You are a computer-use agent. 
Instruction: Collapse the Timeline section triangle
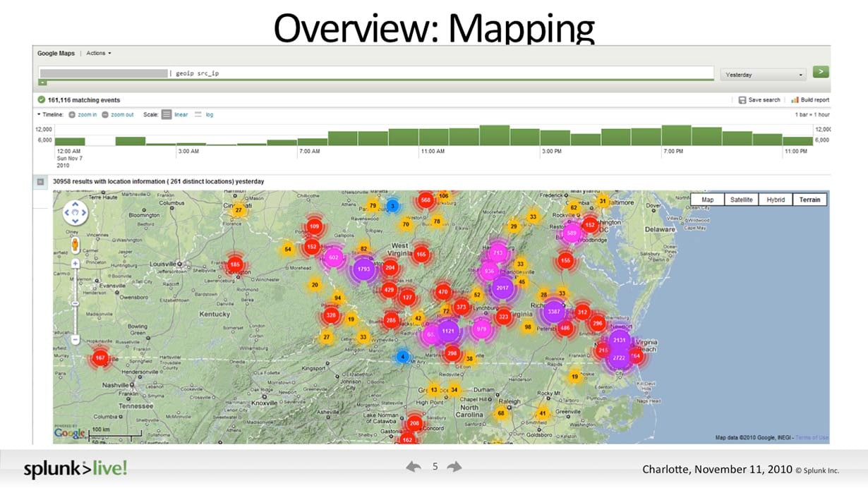point(39,114)
